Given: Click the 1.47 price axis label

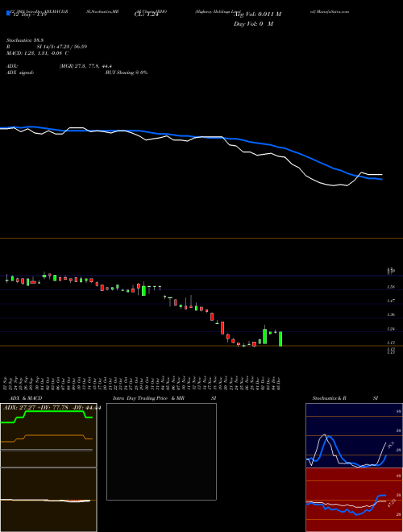Looking at the screenshot, I should tap(391, 301).
